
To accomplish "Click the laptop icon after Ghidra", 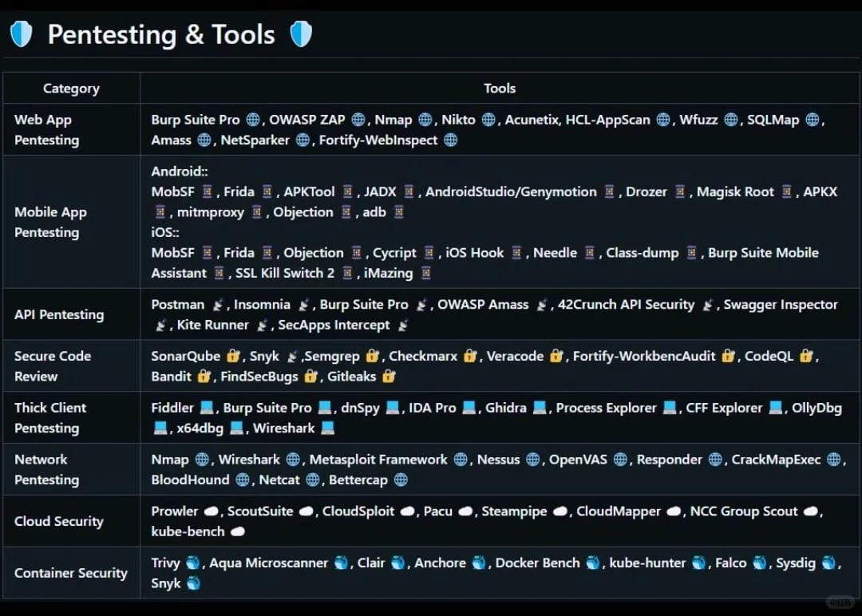I will click(x=540, y=408).
